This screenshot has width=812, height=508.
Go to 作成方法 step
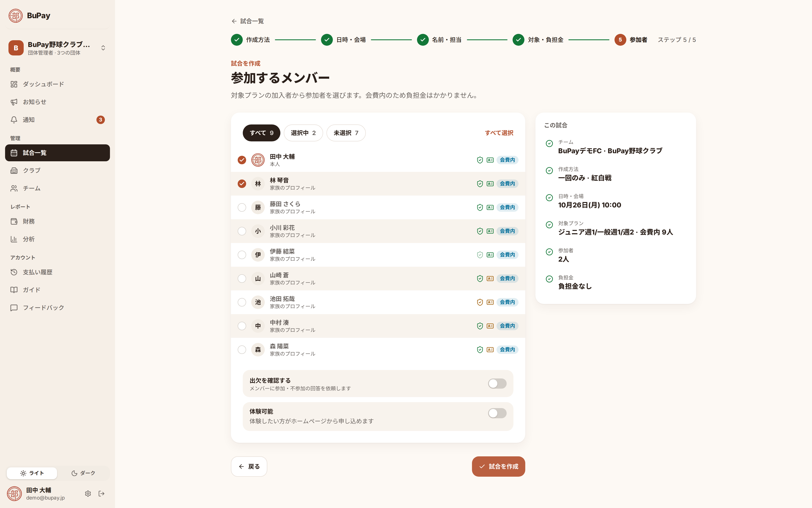pyautogui.click(x=250, y=40)
